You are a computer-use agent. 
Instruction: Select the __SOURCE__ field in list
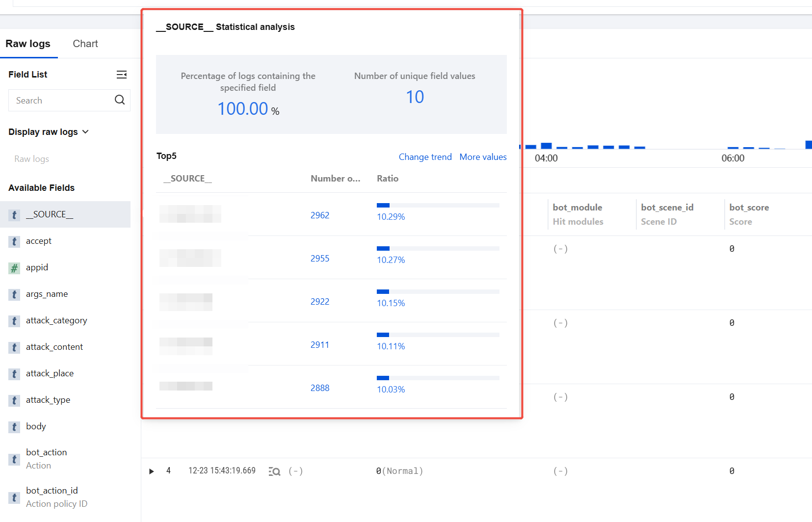click(x=50, y=214)
